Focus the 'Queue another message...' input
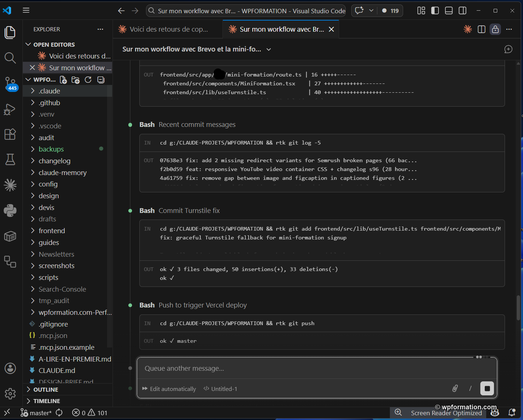This screenshot has width=523, height=420. click(x=317, y=368)
